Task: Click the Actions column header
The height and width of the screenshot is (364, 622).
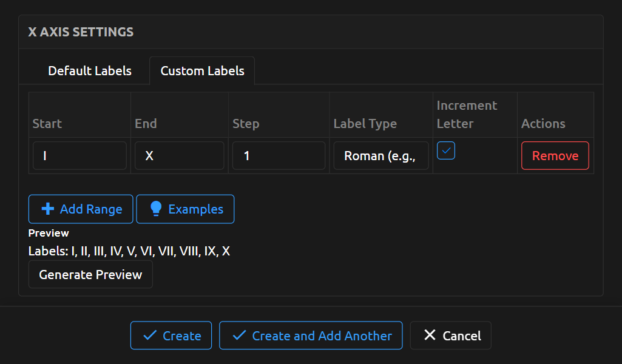Action: [x=543, y=124]
